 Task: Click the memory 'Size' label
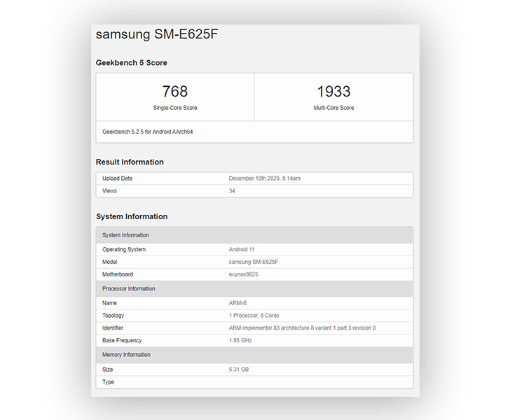pos(108,370)
